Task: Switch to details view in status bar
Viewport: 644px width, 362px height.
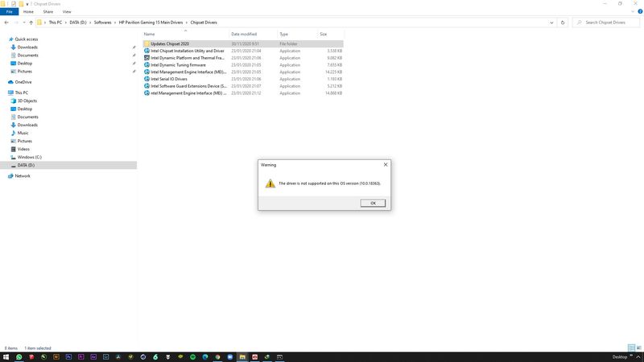Action: coord(631,348)
